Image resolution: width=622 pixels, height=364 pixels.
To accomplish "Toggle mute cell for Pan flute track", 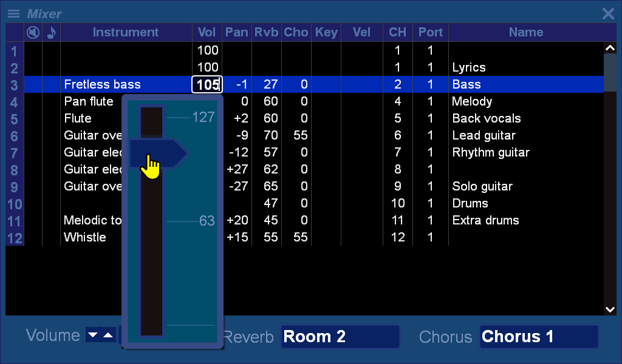I will [x=33, y=101].
